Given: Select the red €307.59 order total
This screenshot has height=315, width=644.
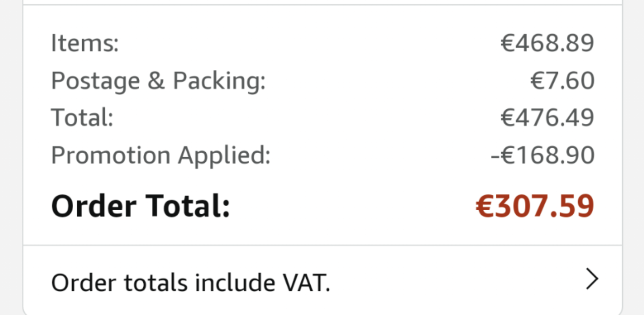Looking at the screenshot, I should click(535, 206).
